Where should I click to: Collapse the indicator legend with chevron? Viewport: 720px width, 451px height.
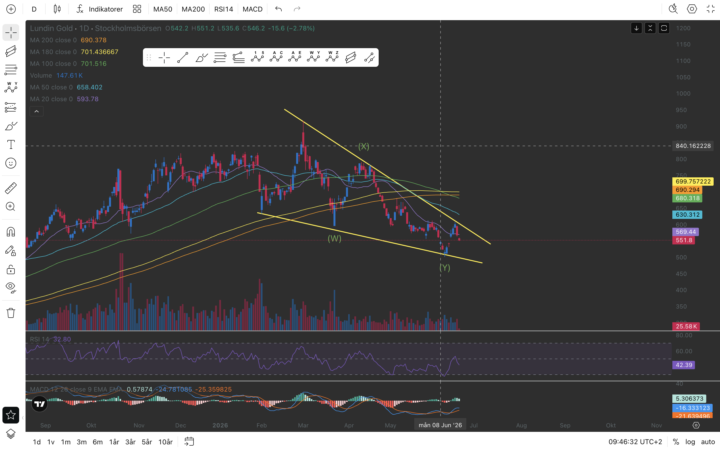[36, 111]
